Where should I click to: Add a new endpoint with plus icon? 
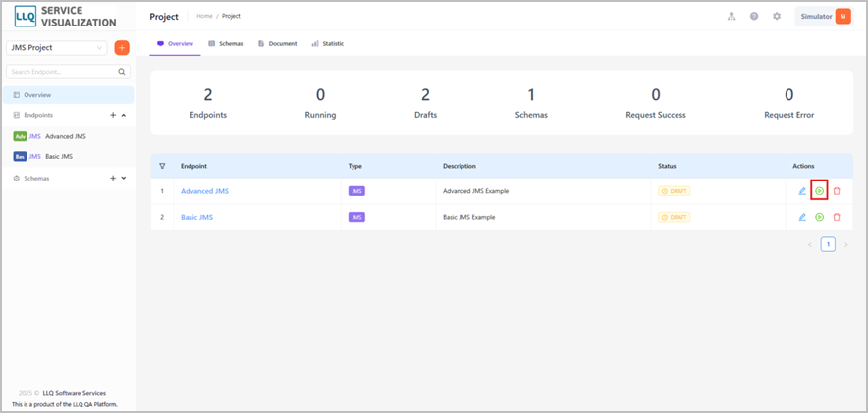point(113,115)
